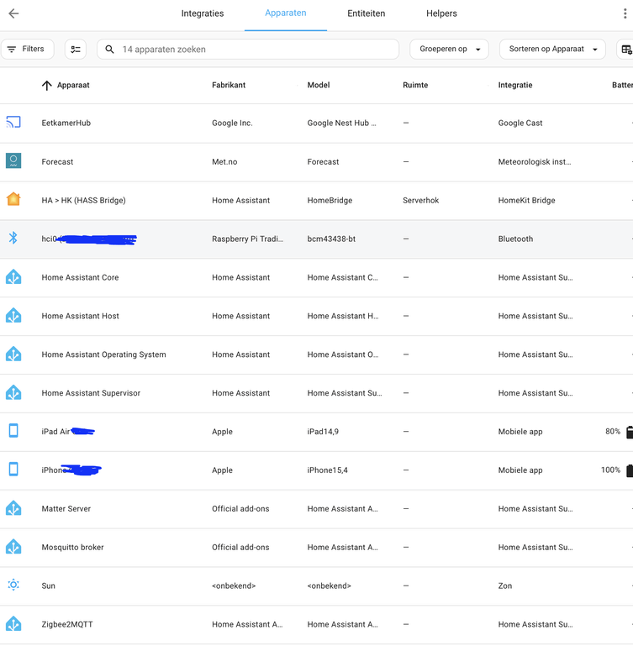This screenshot has height=672, width=633.
Task: Sort by the Ruimte column header
Action: (x=415, y=85)
